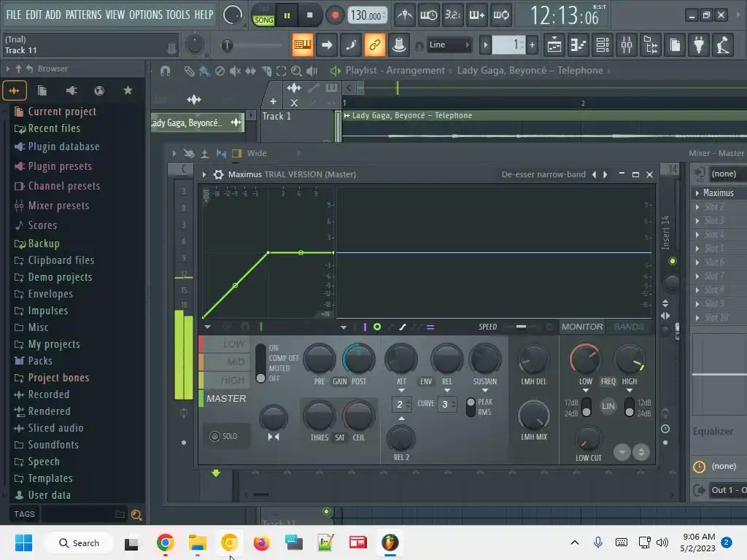Open the VIEW menu
This screenshot has height=560, width=747.
(x=115, y=15)
